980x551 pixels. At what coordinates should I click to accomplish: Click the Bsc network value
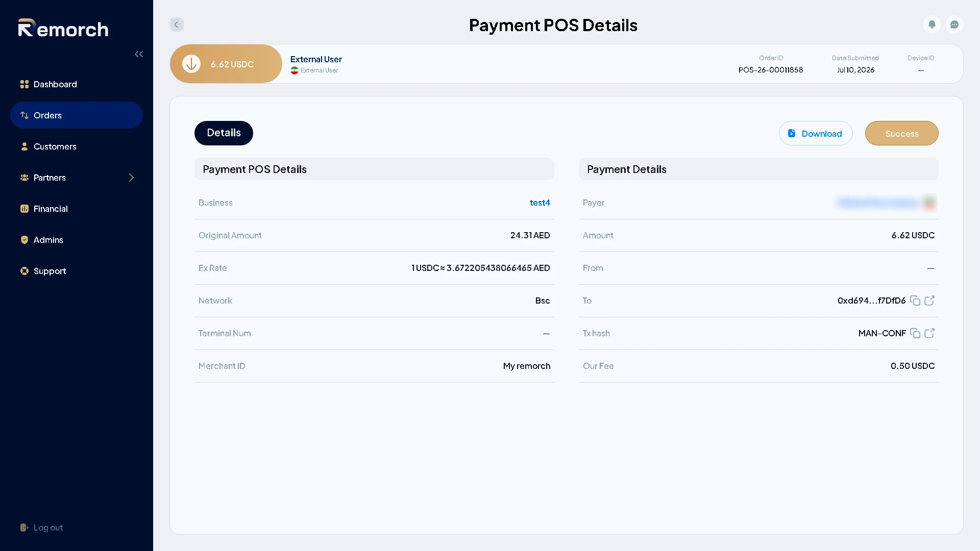(x=543, y=300)
